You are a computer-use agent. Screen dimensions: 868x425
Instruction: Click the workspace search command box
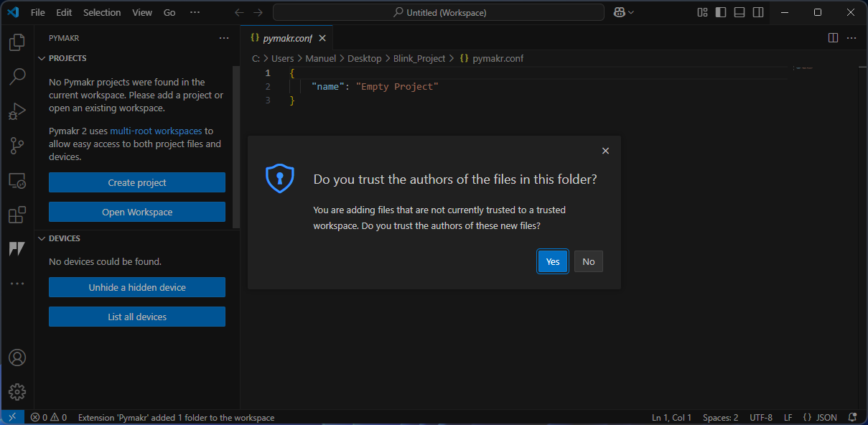click(x=439, y=12)
